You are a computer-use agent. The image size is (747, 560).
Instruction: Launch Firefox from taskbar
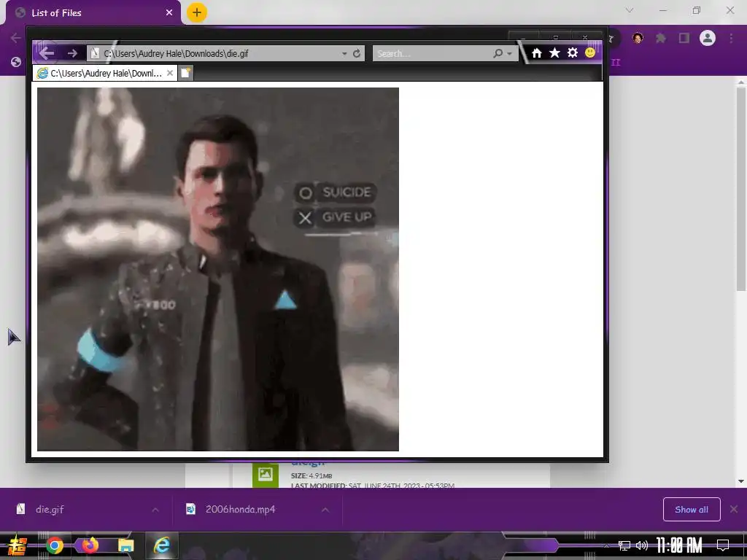point(90,545)
